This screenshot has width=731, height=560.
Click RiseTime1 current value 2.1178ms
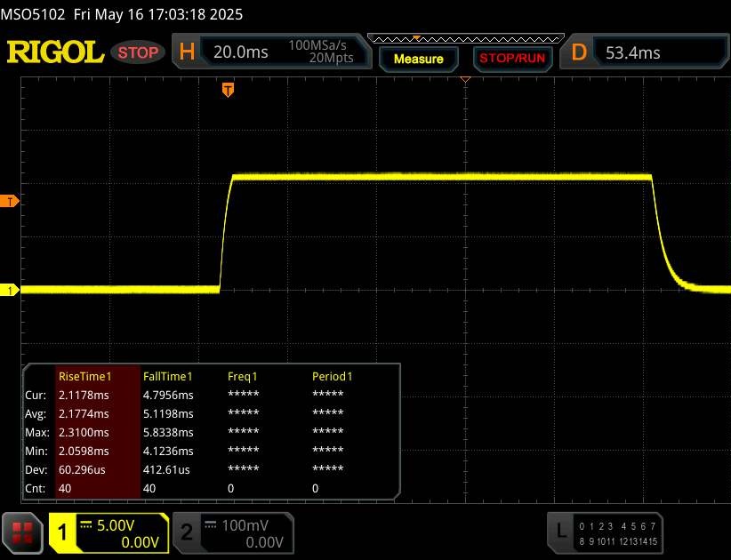[84, 395]
